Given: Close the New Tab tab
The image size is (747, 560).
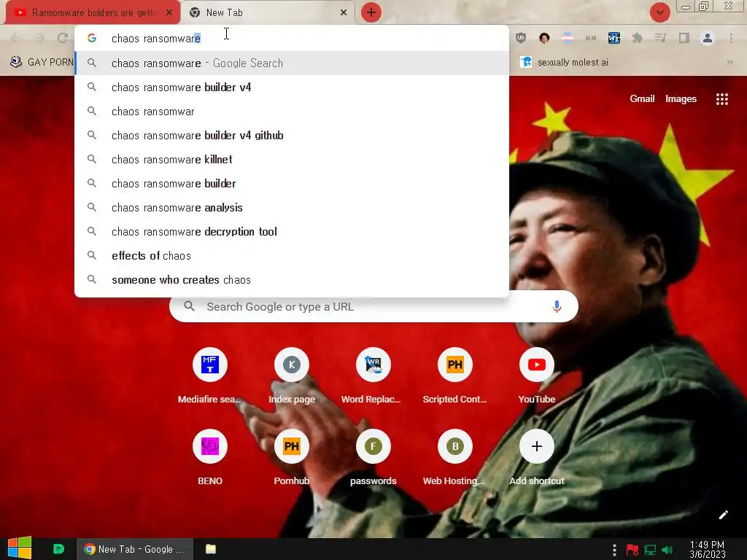Looking at the screenshot, I should pyautogui.click(x=344, y=12).
